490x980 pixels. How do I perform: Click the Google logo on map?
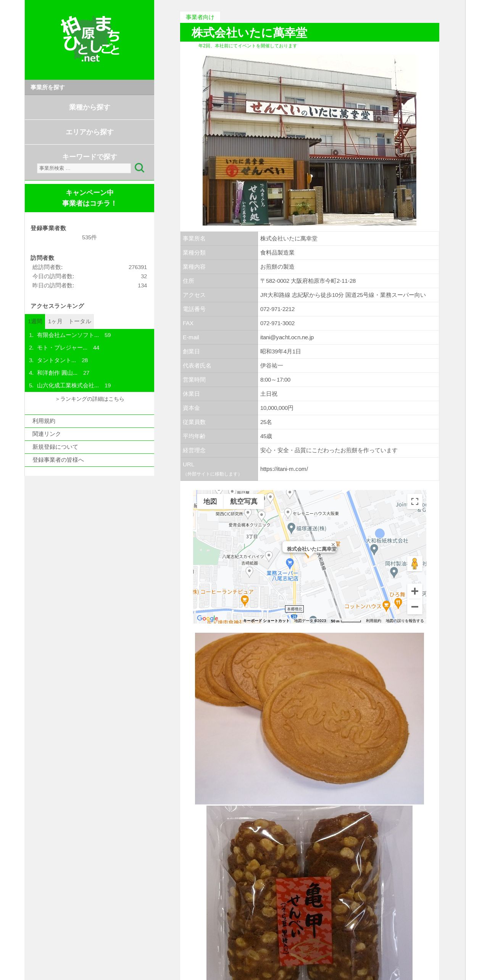pyautogui.click(x=207, y=619)
